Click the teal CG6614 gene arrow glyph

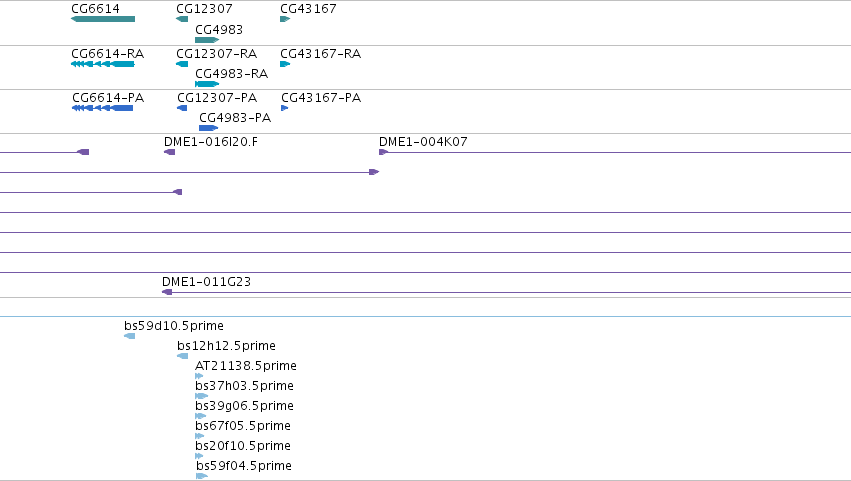(x=103, y=19)
